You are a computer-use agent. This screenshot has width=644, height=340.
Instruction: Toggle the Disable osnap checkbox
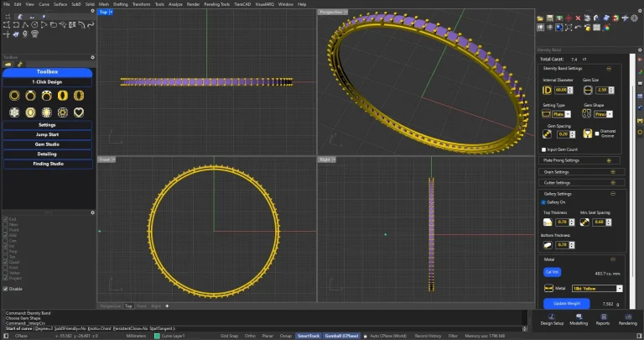pos(6,289)
